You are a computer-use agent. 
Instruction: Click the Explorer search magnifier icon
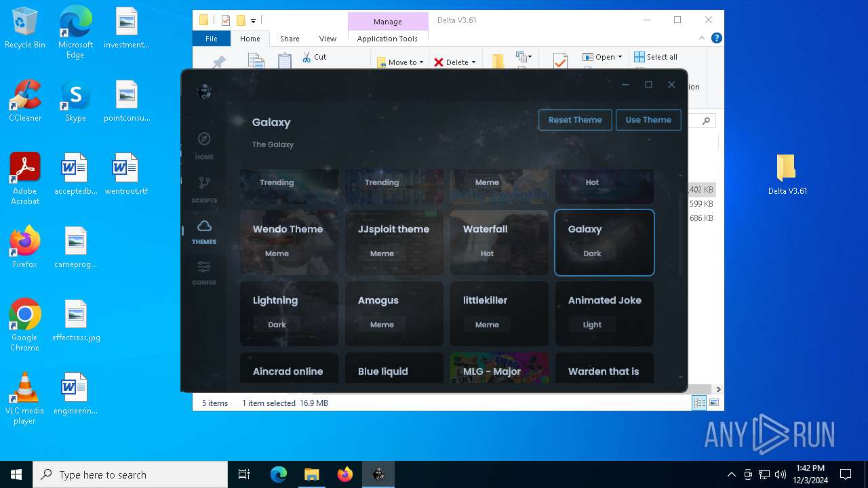[706, 121]
